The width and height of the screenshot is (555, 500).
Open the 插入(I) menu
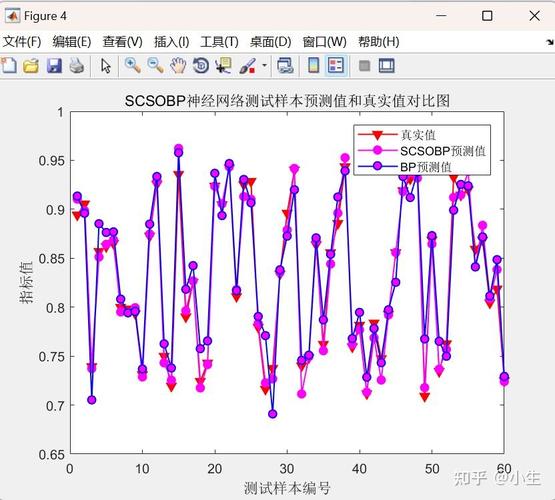pyautogui.click(x=172, y=42)
